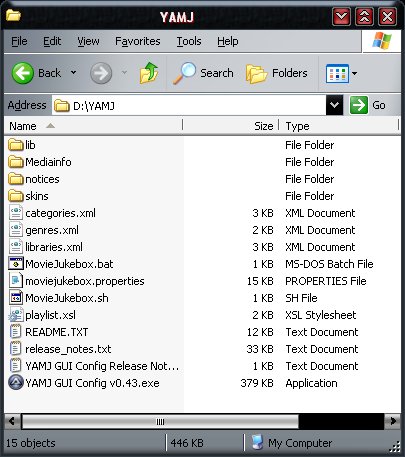Click the Search toolbar label
The width and height of the screenshot is (405, 457).
click(217, 73)
